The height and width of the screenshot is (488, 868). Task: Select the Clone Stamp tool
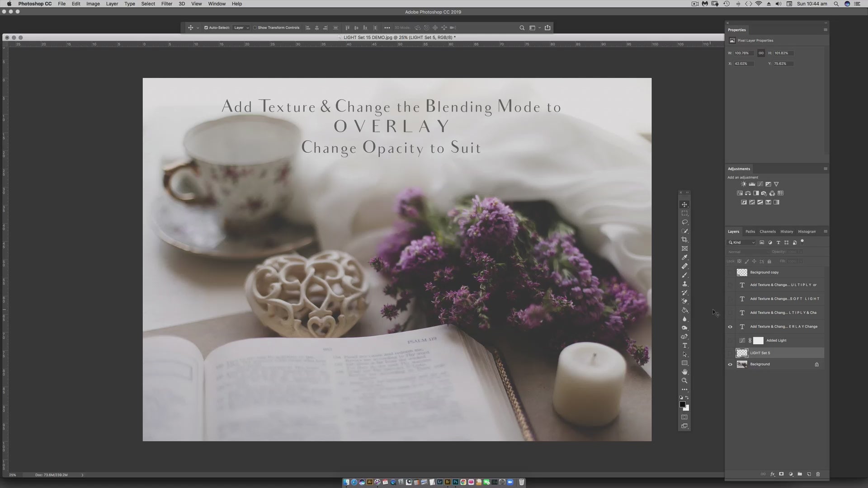(684, 284)
